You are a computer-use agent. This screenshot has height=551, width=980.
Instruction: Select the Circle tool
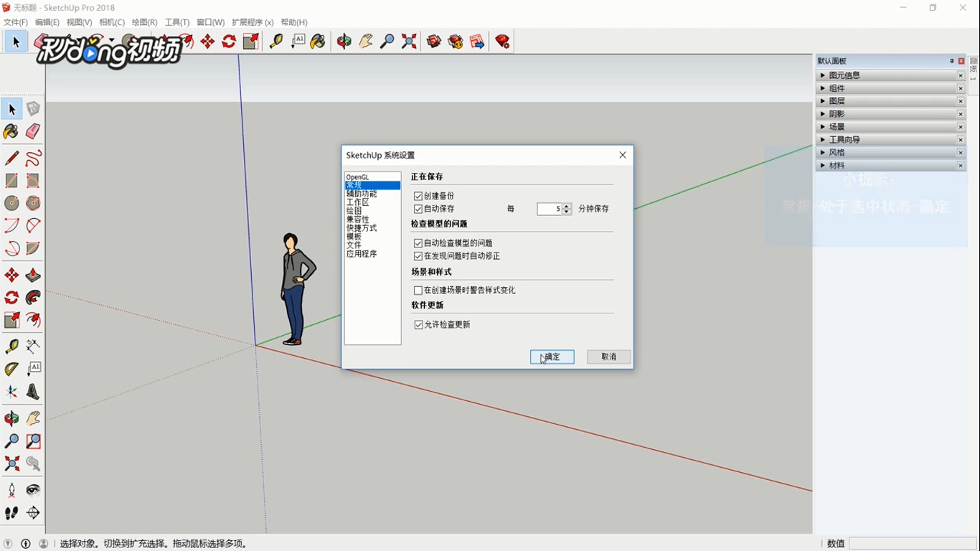coord(11,203)
